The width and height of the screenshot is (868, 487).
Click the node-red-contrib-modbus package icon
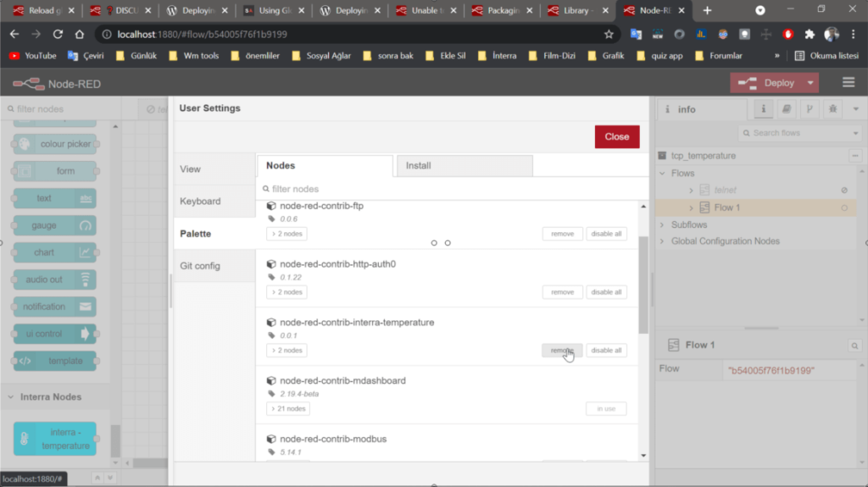point(271,439)
